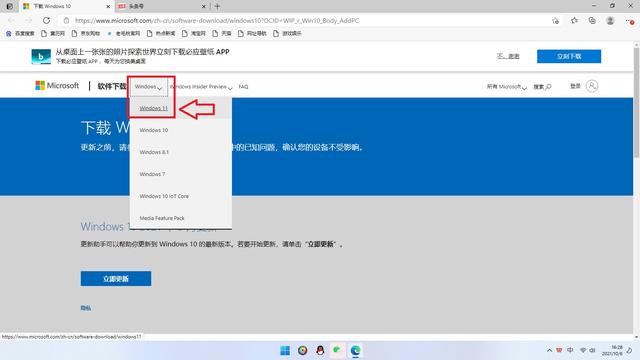The height and width of the screenshot is (360, 640).
Task: View site info lock icon in address bar
Action: [67, 20]
